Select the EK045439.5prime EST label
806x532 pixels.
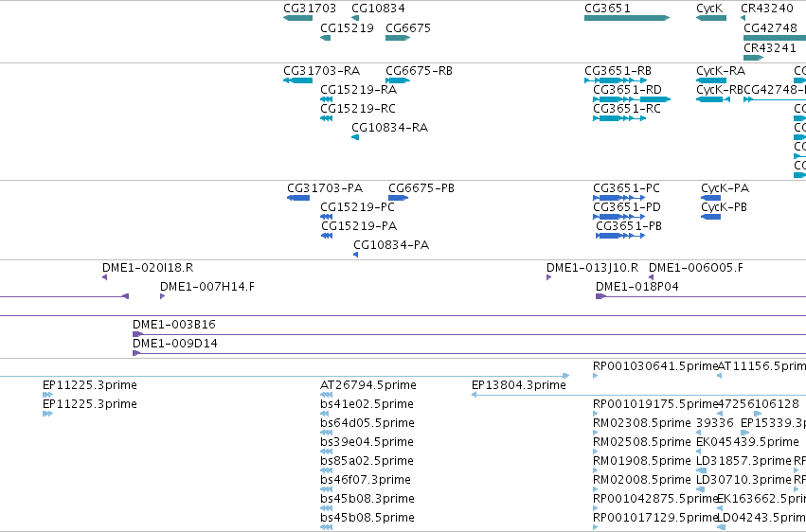[748, 443]
